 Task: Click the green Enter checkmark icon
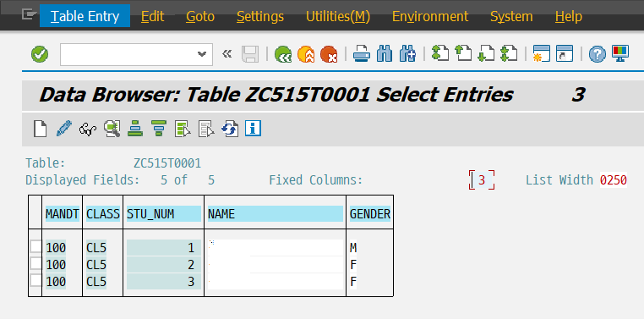[40, 54]
